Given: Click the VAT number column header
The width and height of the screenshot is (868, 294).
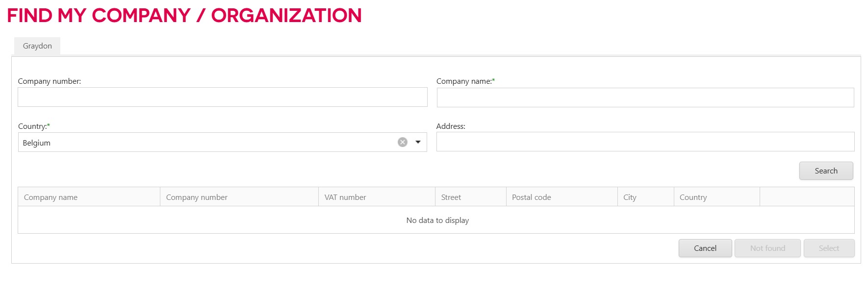Looking at the screenshot, I should tap(376, 197).
